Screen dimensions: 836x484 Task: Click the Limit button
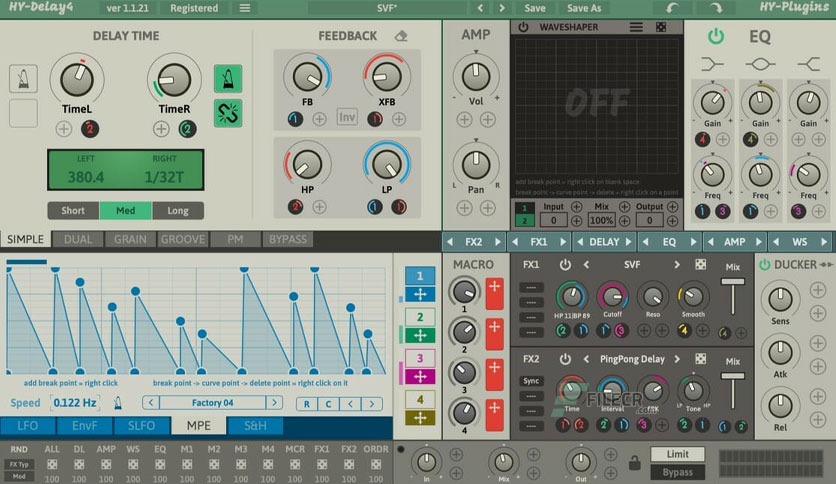point(678,454)
